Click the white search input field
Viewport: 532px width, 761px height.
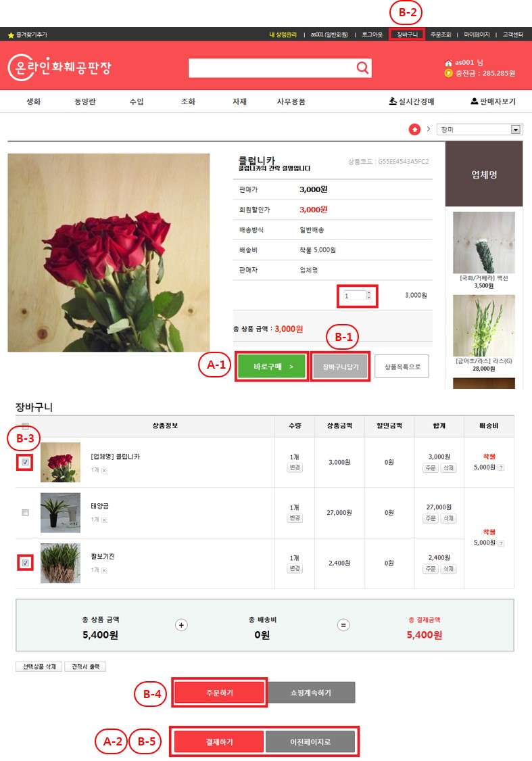click(x=272, y=68)
